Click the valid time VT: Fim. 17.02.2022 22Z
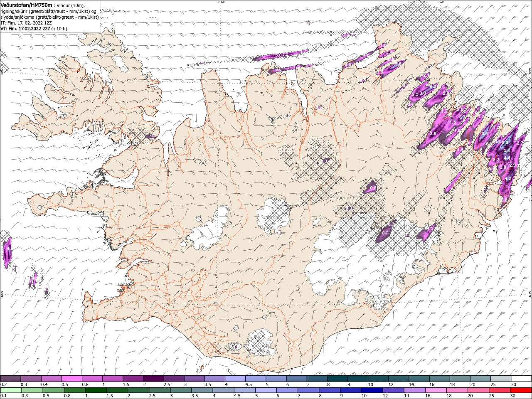Viewport: 532px width, 399px height. pos(25,29)
